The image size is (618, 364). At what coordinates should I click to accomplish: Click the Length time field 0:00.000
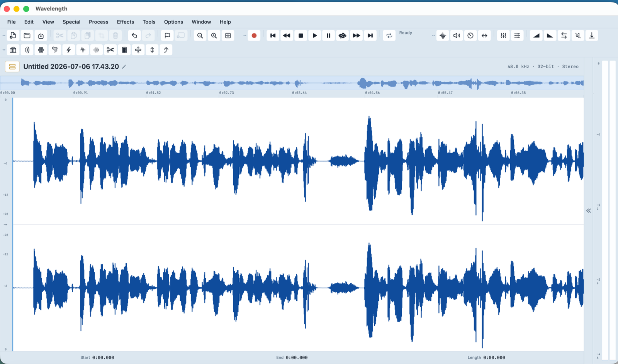click(x=494, y=357)
